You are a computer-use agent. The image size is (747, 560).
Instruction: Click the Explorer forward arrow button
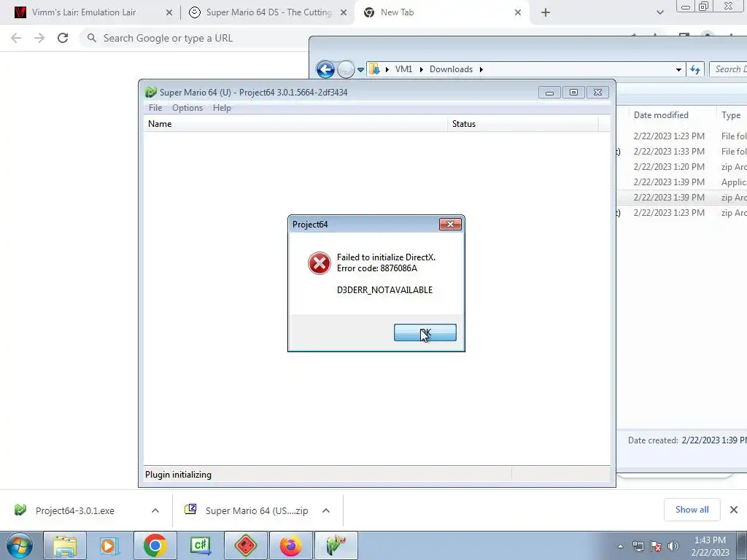tap(346, 69)
